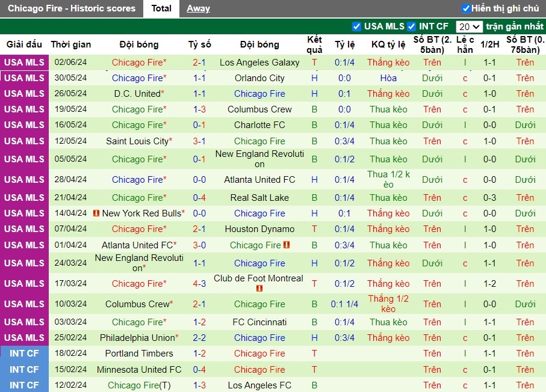Image resolution: width=546 pixels, height=392 pixels.
Task: Click the 0-4 score on Minnesota United row
Action: (199, 369)
